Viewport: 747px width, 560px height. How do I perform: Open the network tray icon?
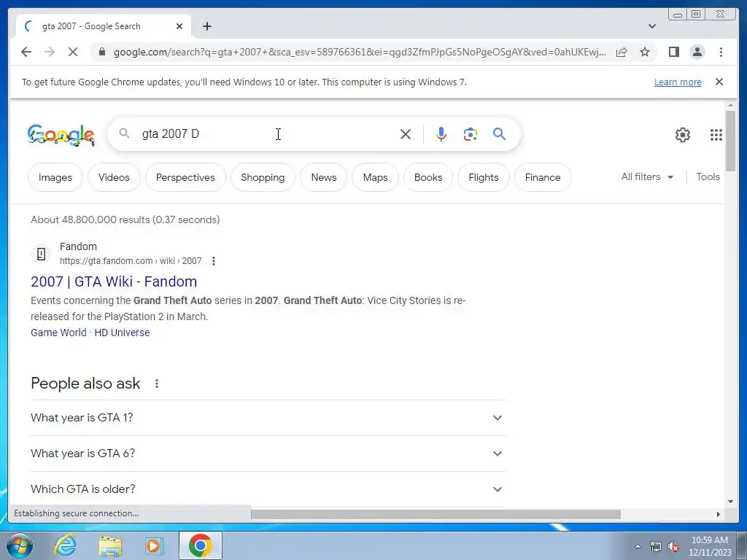click(656, 546)
